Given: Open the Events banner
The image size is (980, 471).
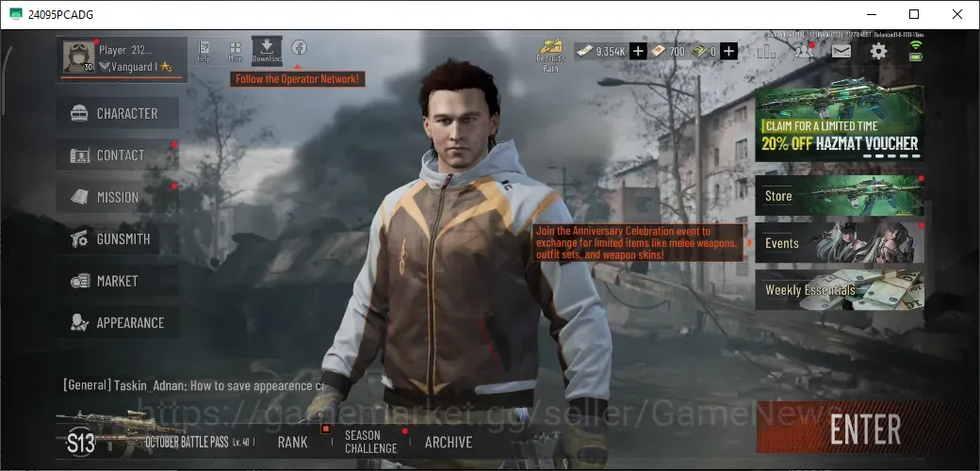Looking at the screenshot, I should click(x=840, y=242).
